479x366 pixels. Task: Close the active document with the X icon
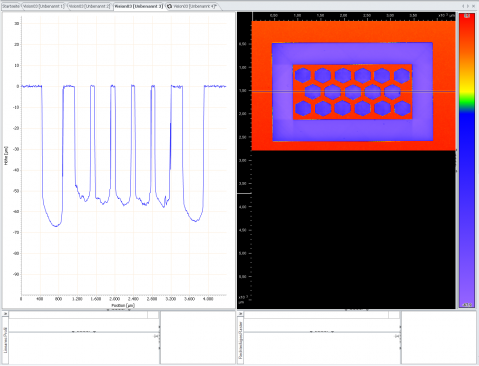[473, 6]
